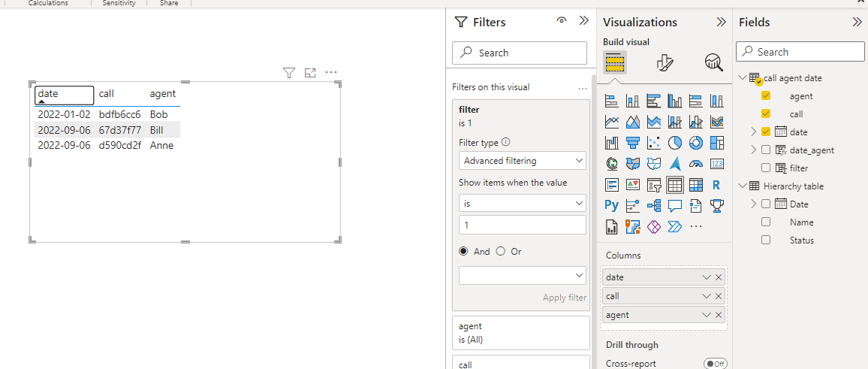Select the stacked bar chart visual
Viewport: 868px width, 369px height.
click(x=611, y=101)
